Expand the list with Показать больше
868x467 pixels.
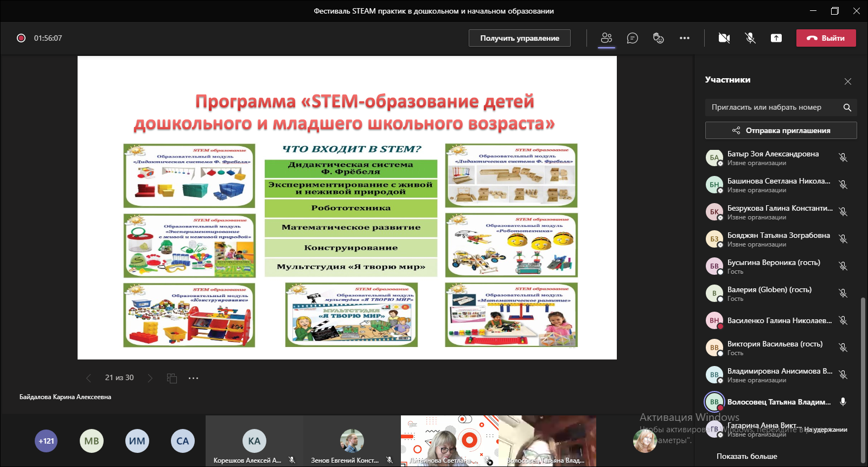point(746,456)
